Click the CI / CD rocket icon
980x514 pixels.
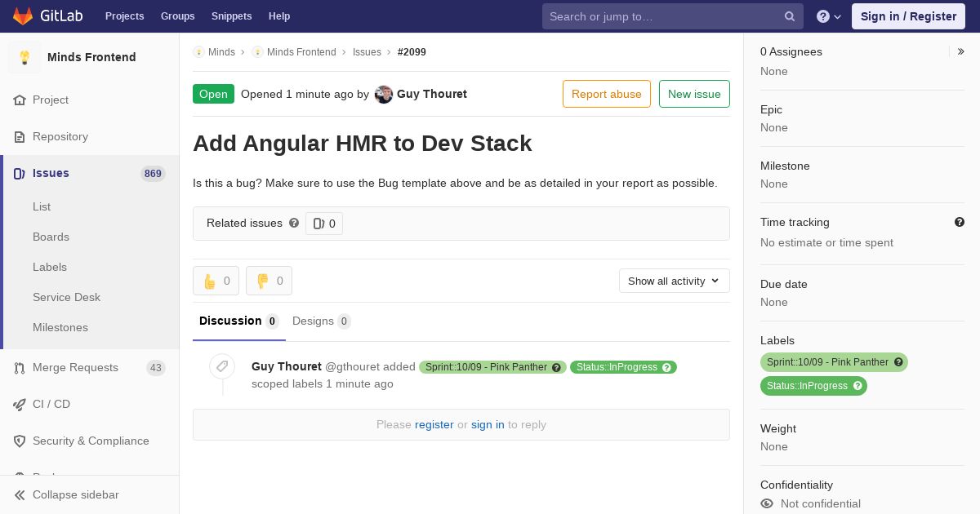pyautogui.click(x=20, y=405)
